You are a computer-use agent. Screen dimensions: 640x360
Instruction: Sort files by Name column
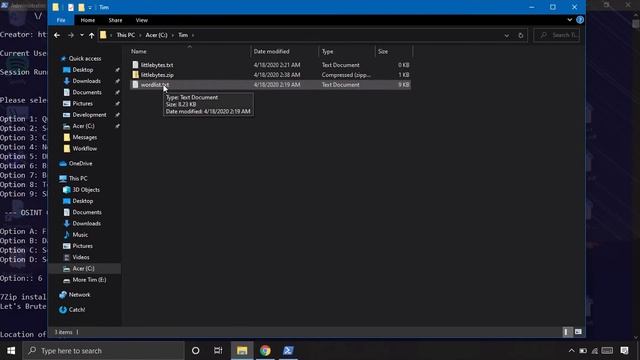(138, 51)
